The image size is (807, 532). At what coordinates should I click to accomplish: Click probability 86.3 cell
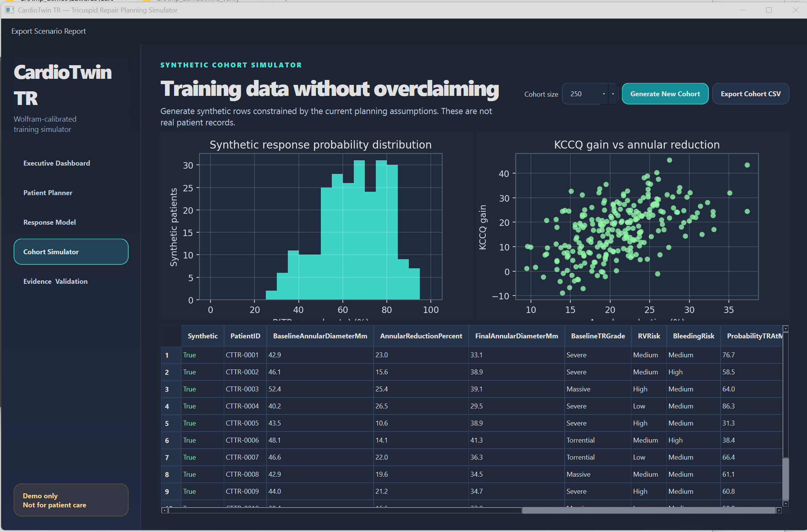751,406
